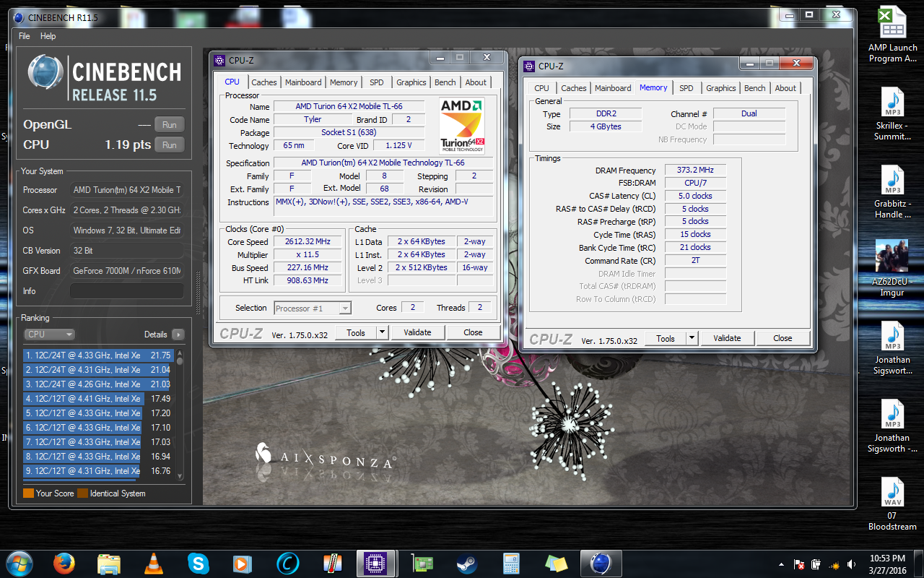Show hidden system tray icons arrow
Screen dimensions: 924x578
[781, 564]
